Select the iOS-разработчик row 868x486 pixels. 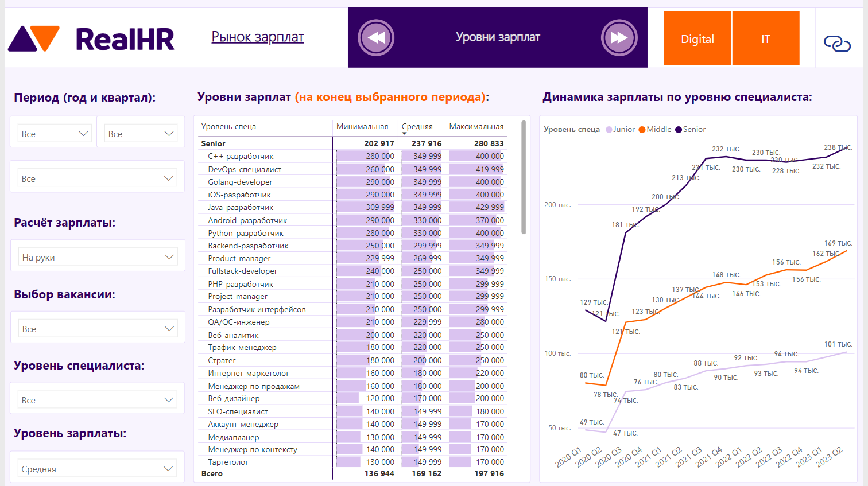(x=352, y=195)
